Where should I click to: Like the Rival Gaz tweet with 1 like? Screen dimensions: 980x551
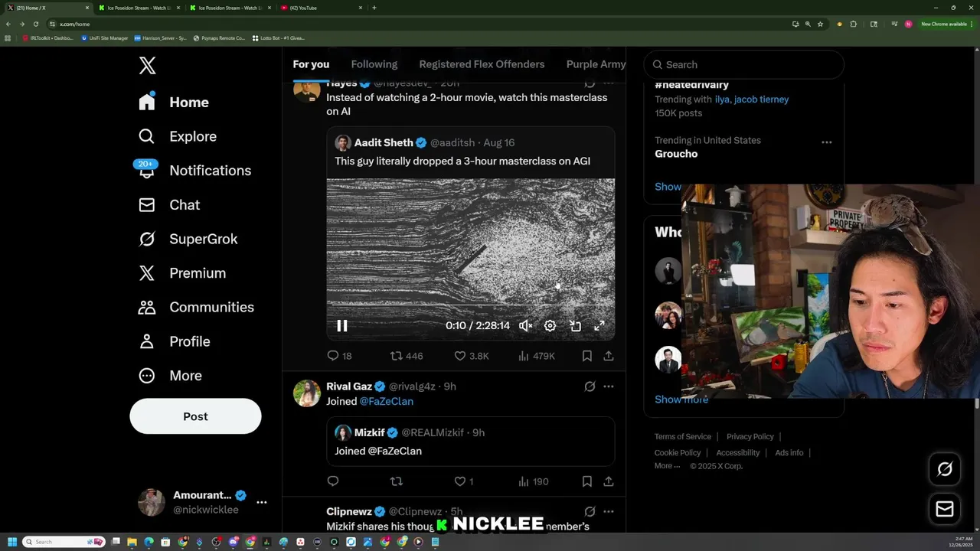(x=464, y=481)
